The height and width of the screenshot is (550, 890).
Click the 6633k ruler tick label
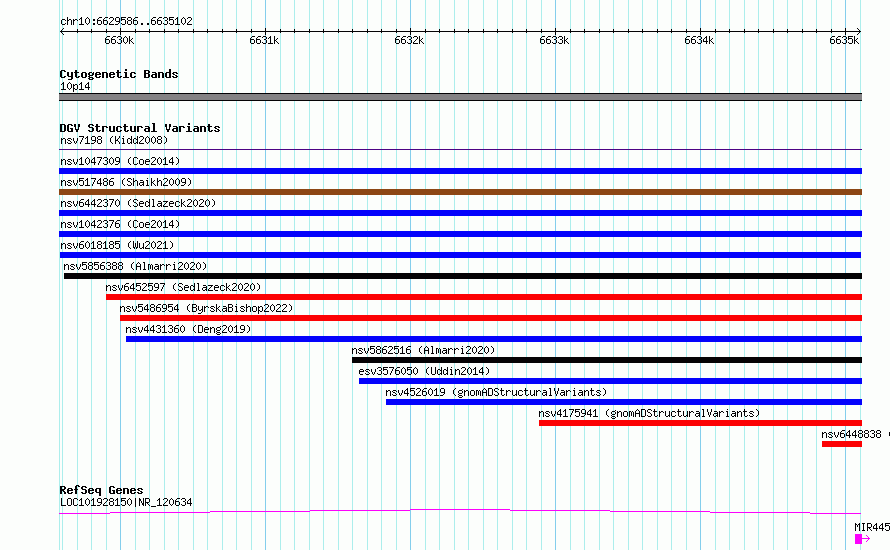coord(554,40)
